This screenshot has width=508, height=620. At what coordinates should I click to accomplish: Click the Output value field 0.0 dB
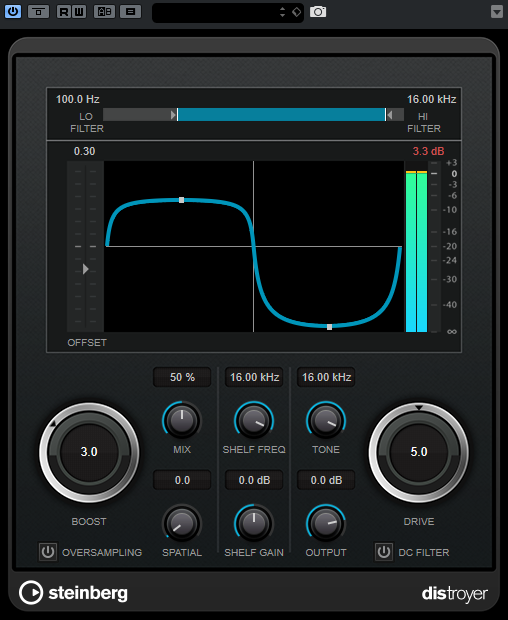pos(326,480)
